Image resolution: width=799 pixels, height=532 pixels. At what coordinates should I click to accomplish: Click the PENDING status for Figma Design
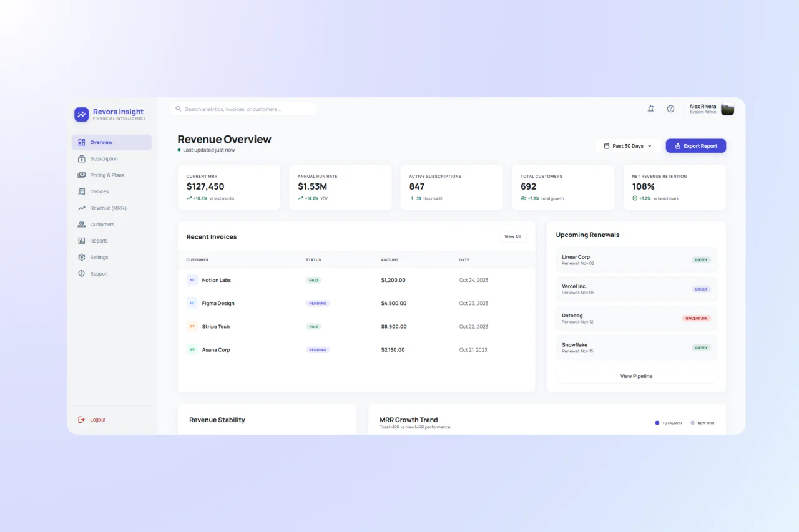(x=318, y=303)
